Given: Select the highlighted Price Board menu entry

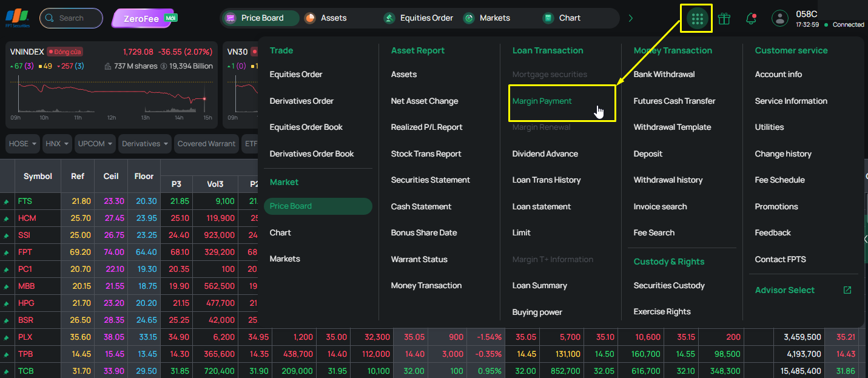Looking at the screenshot, I should (318, 206).
